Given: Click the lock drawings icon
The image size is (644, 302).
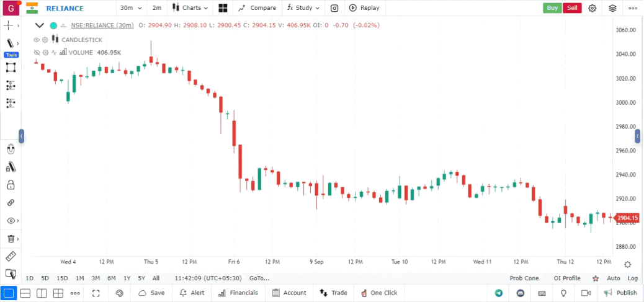Looking at the screenshot, I should coord(11,185).
